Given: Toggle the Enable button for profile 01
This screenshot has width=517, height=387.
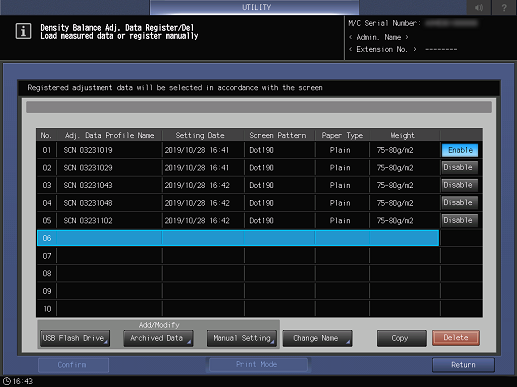Looking at the screenshot, I should (x=460, y=150).
